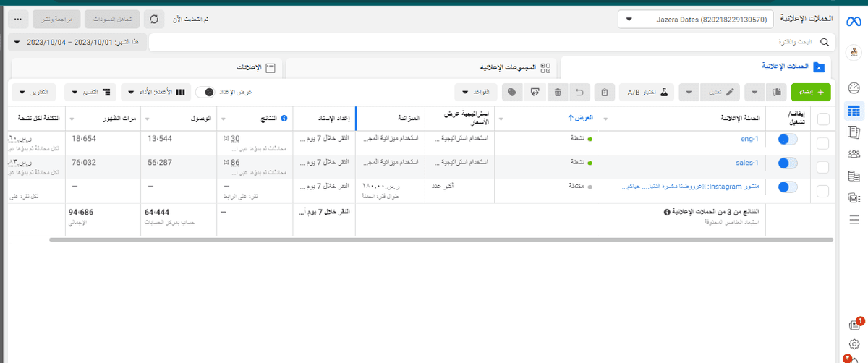868x363 pixels.
Task: Expand the duplicate button dropdown arrow
Action: tap(754, 92)
